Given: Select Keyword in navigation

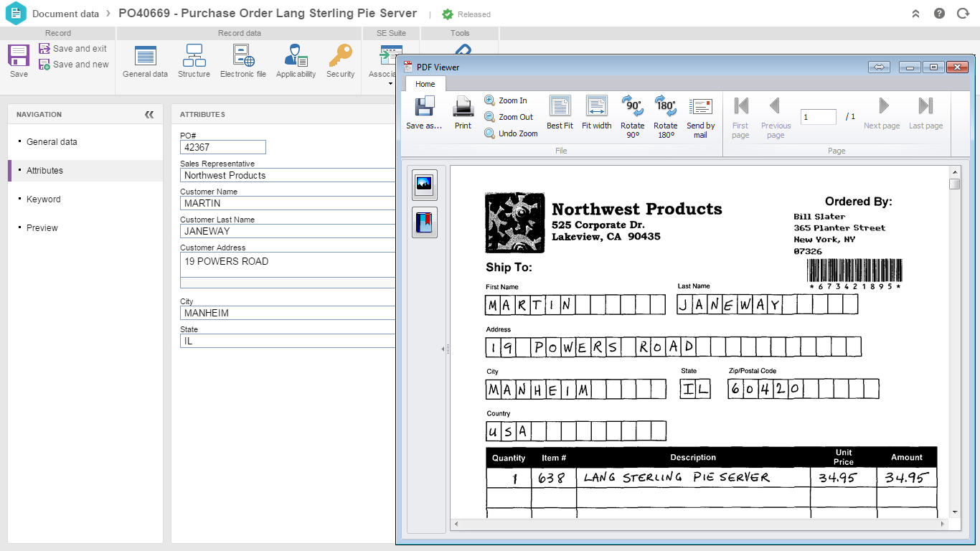Looking at the screenshot, I should point(43,199).
